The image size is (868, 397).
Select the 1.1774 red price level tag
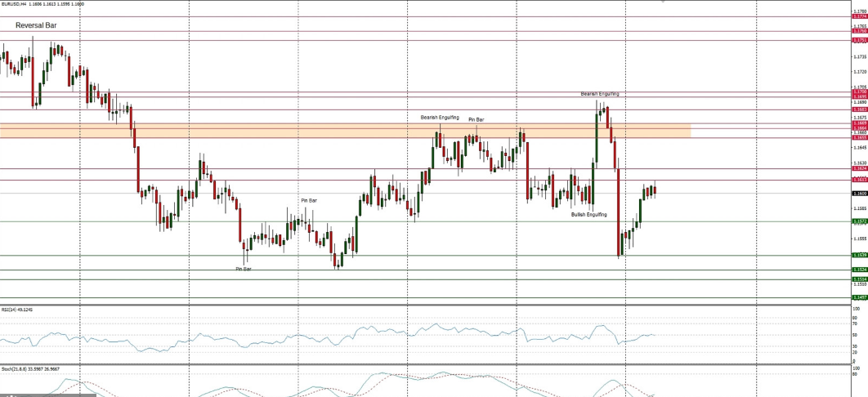coord(859,16)
